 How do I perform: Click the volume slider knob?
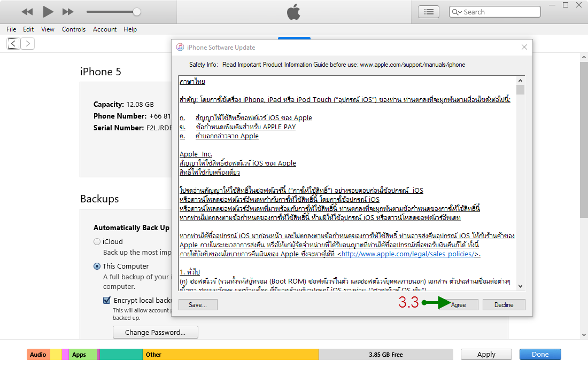coord(137,12)
